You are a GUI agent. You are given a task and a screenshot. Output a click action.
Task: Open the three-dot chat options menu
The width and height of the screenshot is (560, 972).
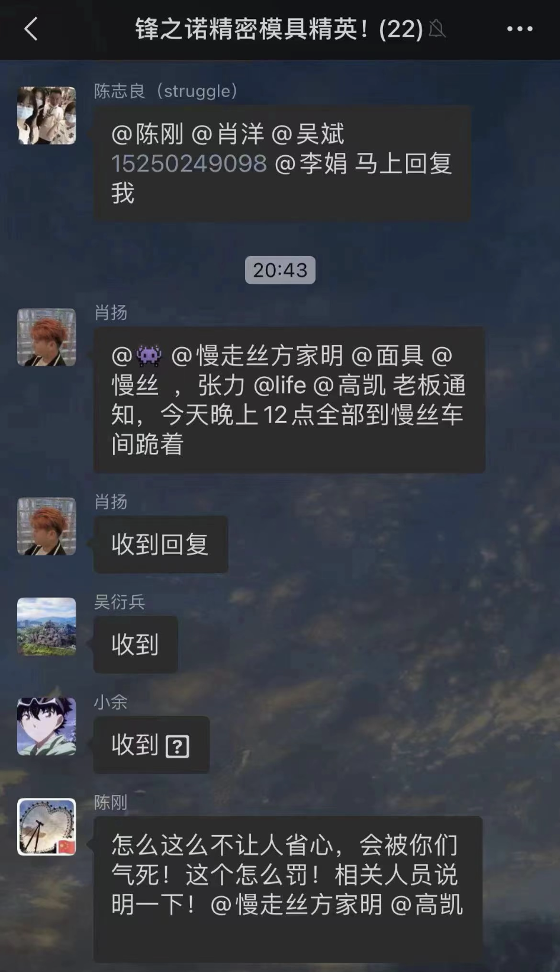click(520, 28)
